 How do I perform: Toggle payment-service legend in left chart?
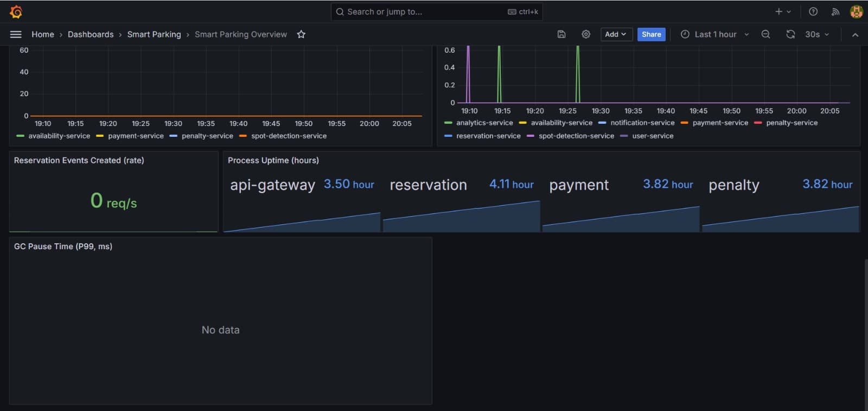click(136, 136)
